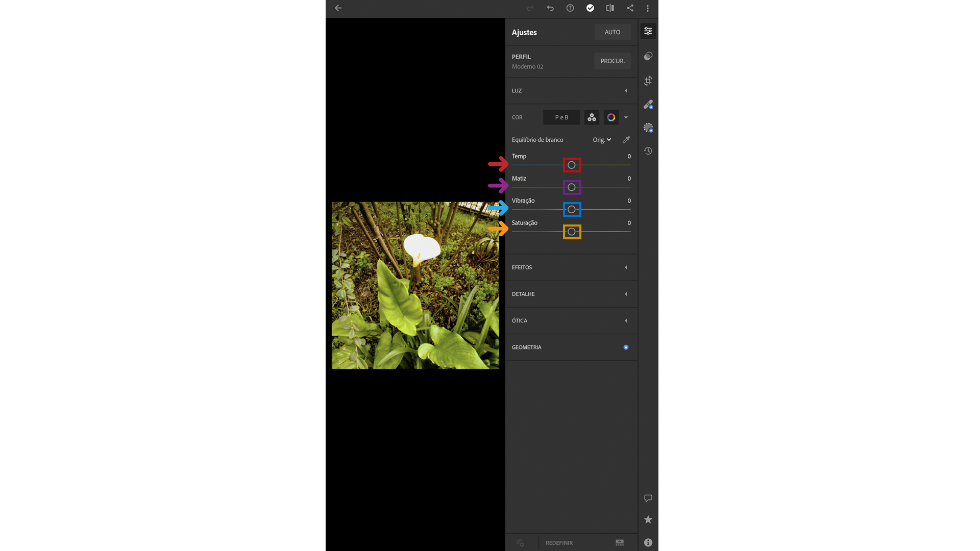Toggle the before/after compare icon
980x551 pixels.
610,8
